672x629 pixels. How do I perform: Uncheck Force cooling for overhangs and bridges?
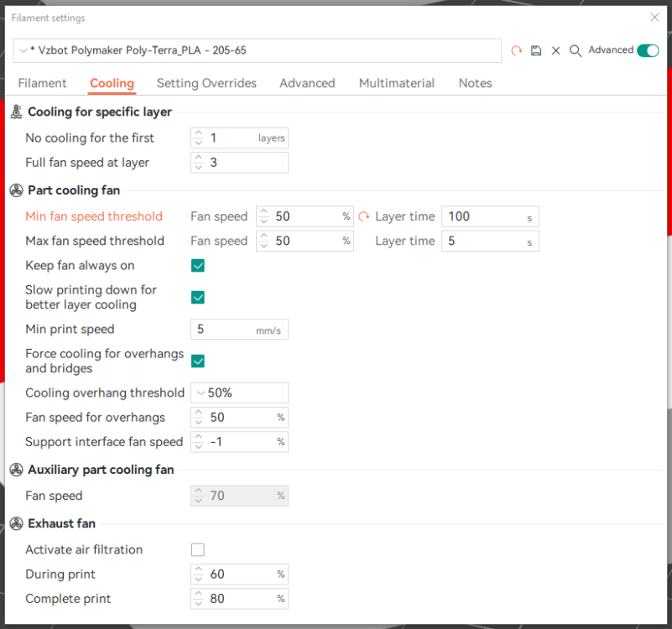click(x=197, y=361)
